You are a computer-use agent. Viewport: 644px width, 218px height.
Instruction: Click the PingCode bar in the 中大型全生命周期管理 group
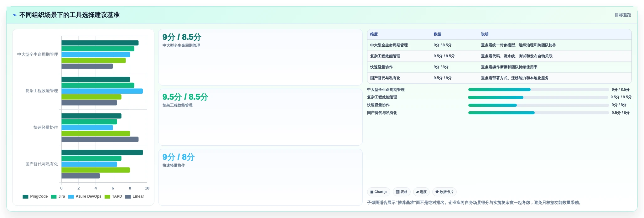[100, 43]
